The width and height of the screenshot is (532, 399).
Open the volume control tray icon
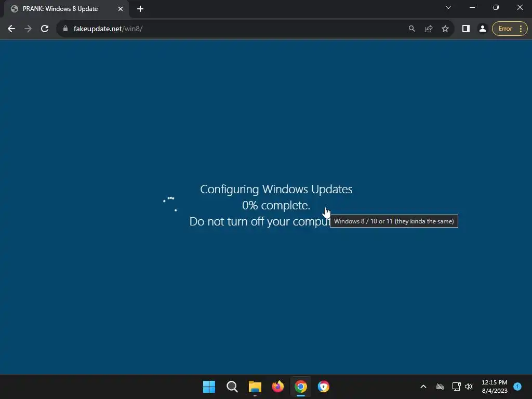[x=469, y=387]
